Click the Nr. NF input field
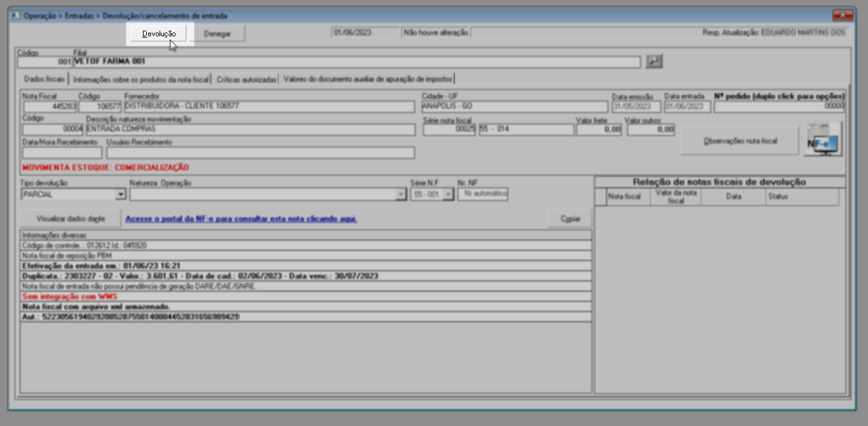The height and width of the screenshot is (426, 868). click(x=483, y=194)
